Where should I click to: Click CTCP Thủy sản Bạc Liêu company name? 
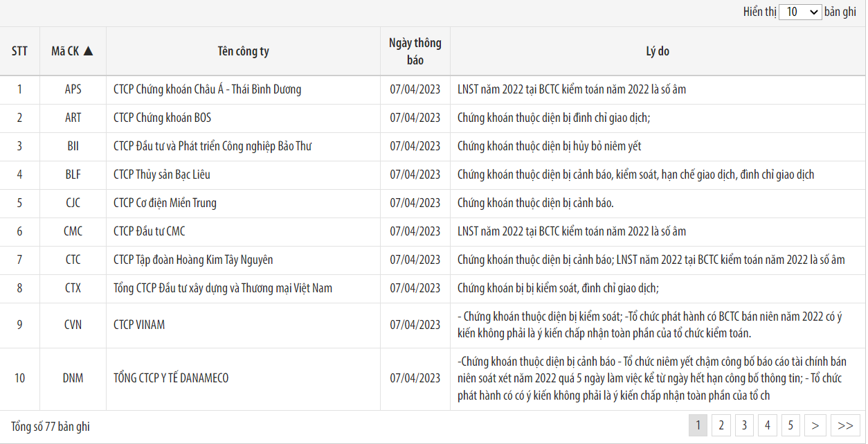pos(163,175)
